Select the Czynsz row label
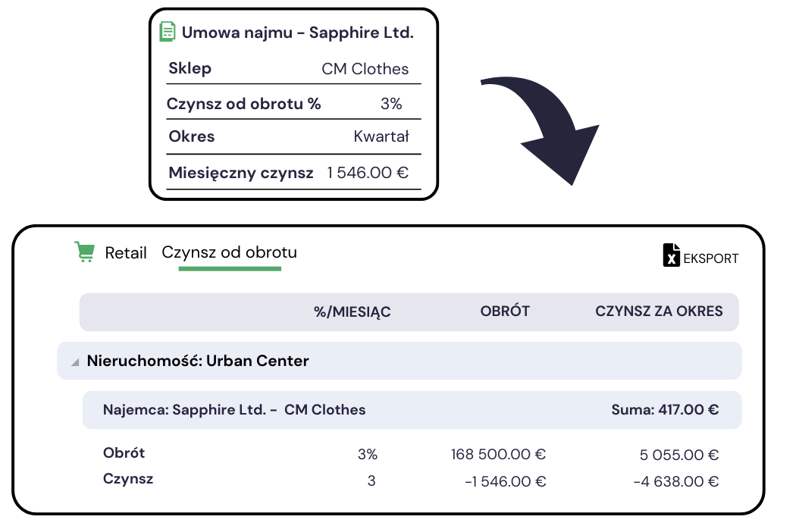The image size is (799, 532). point(128,479)
